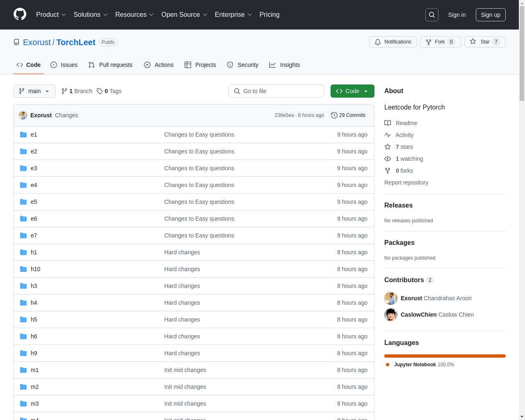Click the Insights graph icon

click(272, 65)
